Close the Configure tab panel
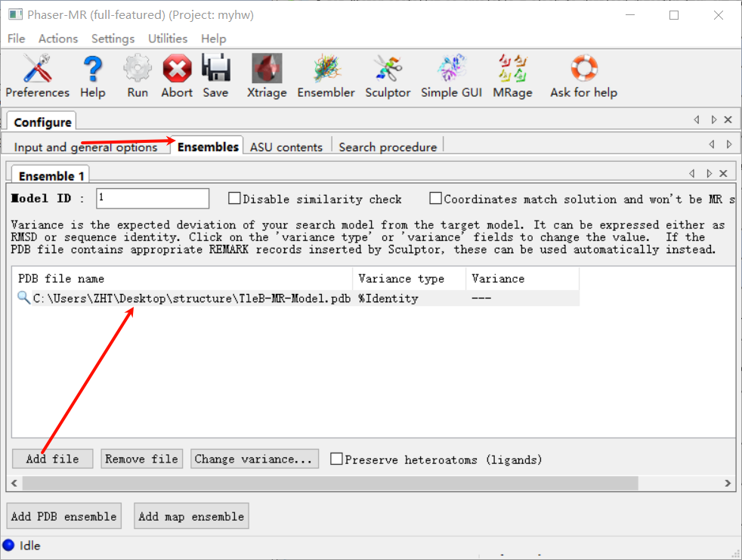The width and height of the screenshot is (742, 560). pyautogui.click(x=728, y=119)
